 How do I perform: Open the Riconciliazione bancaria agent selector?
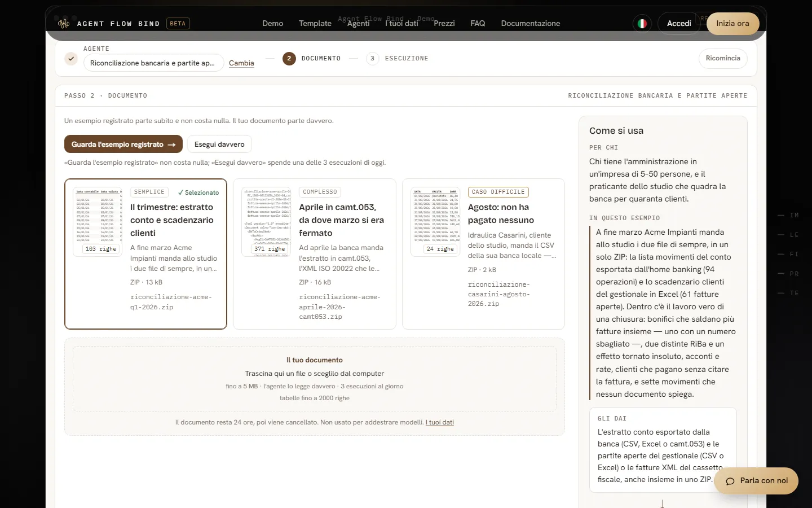coord(153,63)
